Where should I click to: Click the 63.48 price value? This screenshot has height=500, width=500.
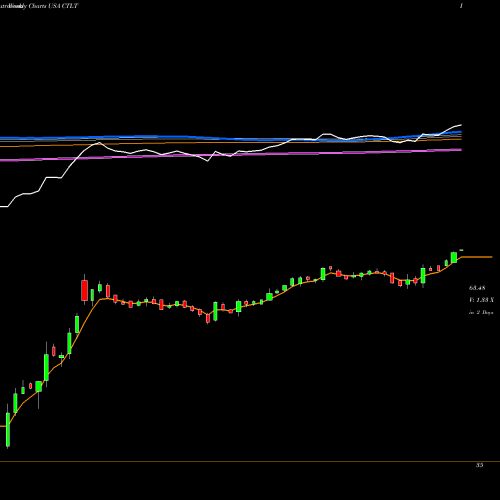point(477,287)
